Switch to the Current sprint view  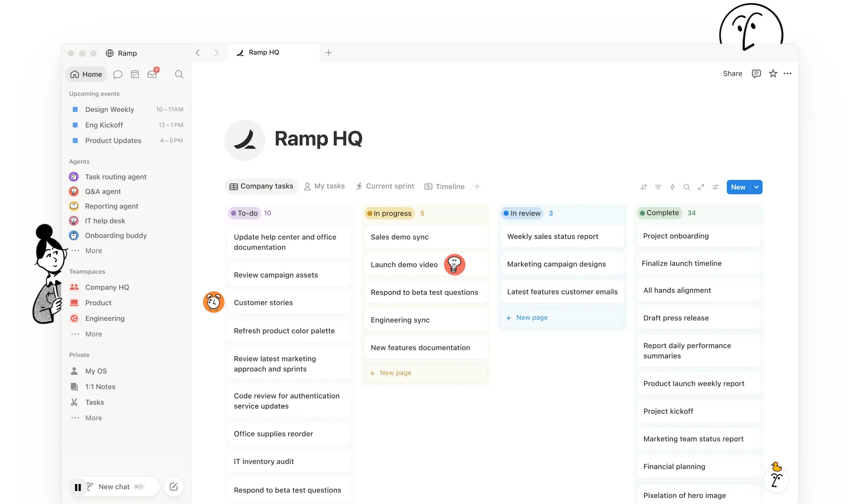(385, 186)
